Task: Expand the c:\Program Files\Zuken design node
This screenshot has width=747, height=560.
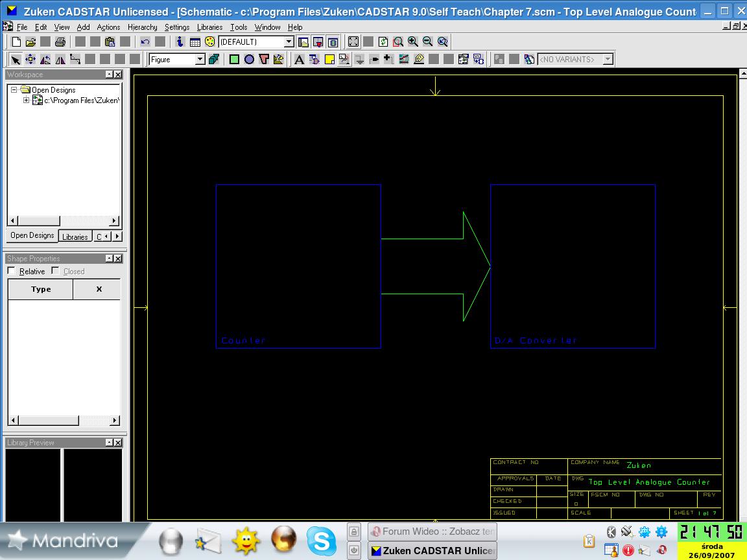Action: tap(26, 100)
